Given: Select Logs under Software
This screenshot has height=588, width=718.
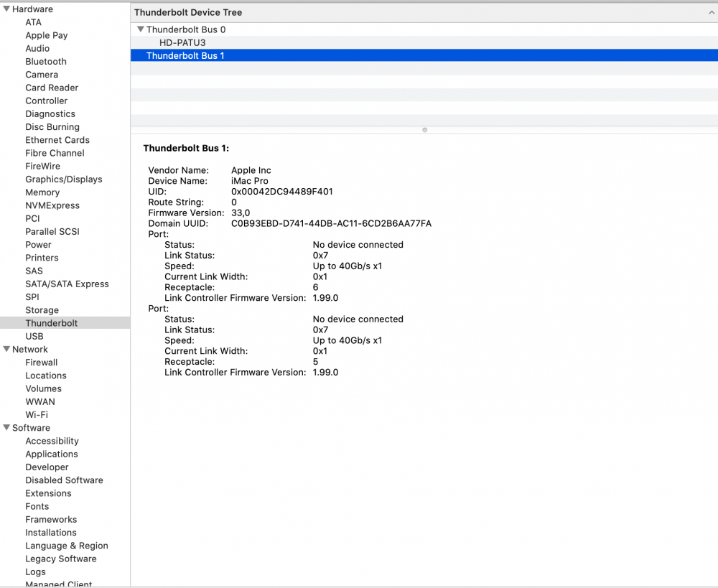Looking at the screenshot, I should (35, 571).
